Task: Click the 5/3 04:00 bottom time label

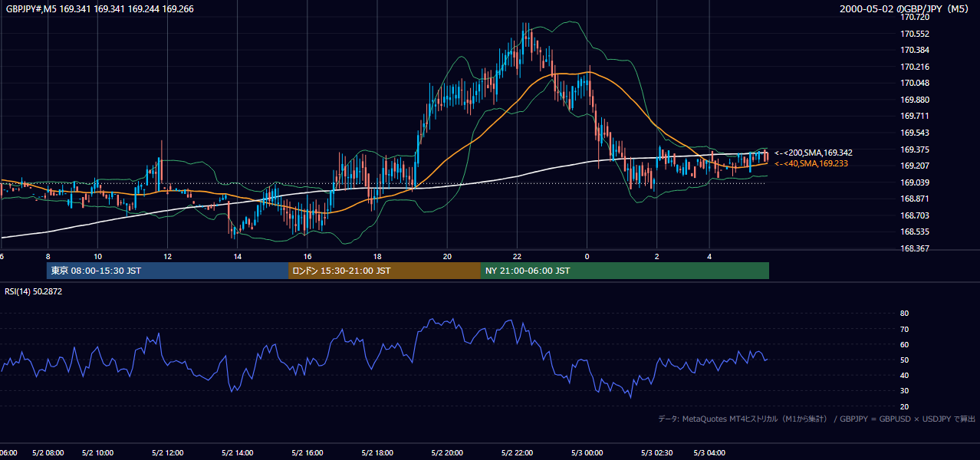Action: 710,453
